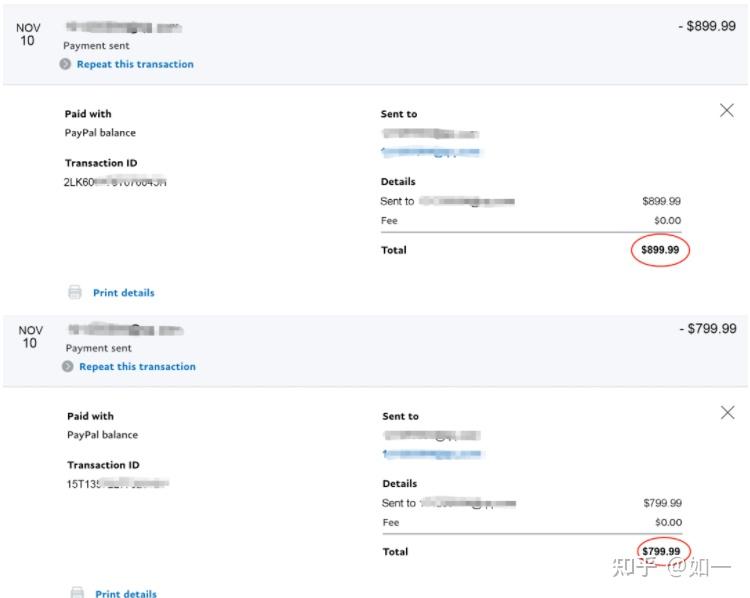Select "Print details" for the $899.99 transaction

(123, 293)
